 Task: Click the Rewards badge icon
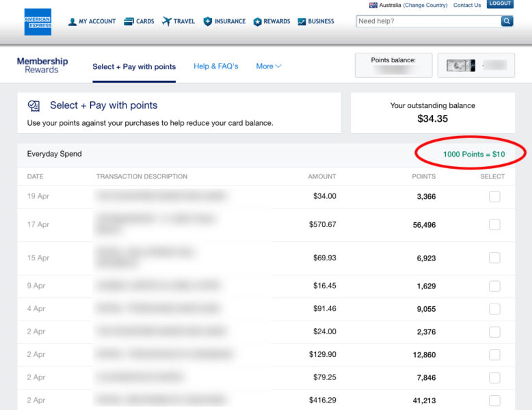pos(257,22)
